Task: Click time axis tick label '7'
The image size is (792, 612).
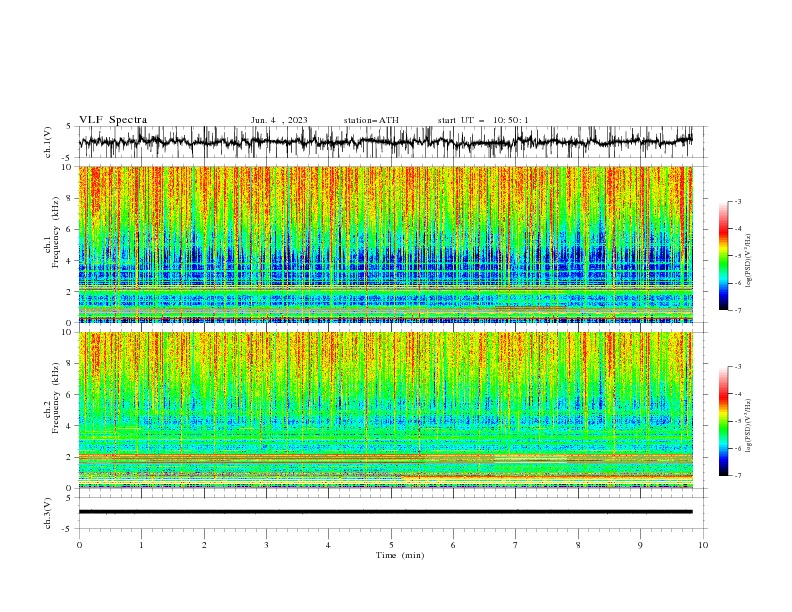Action: point(516,545)
